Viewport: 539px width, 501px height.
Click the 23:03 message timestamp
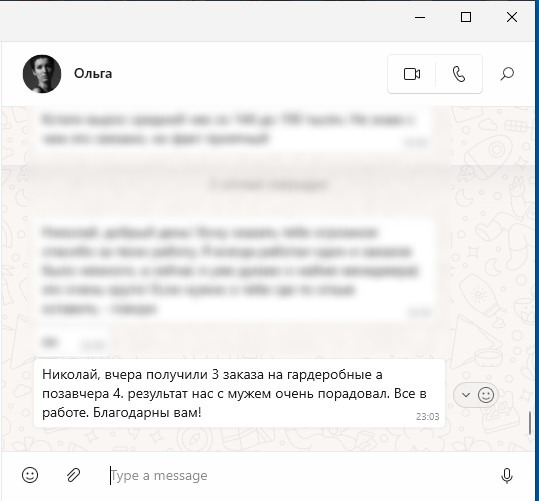(x=427, y=417)
